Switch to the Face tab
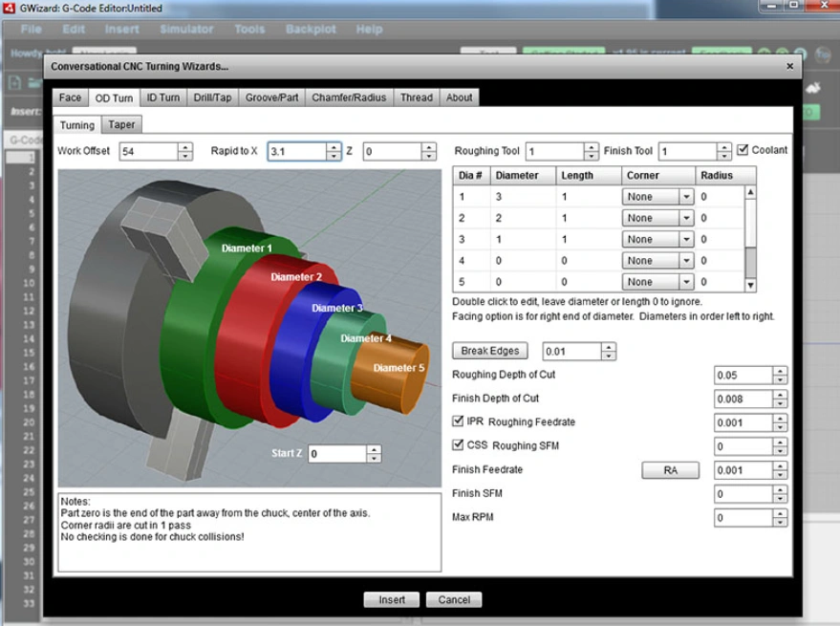The height and width of the screenshot is (626, 840). pyautogui.click(x=69, y=97)
